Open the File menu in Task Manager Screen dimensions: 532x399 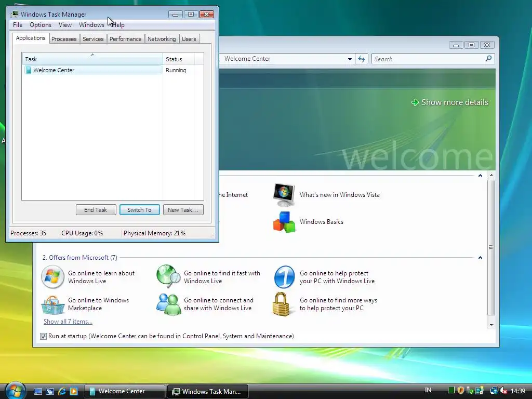click(18, 25)
